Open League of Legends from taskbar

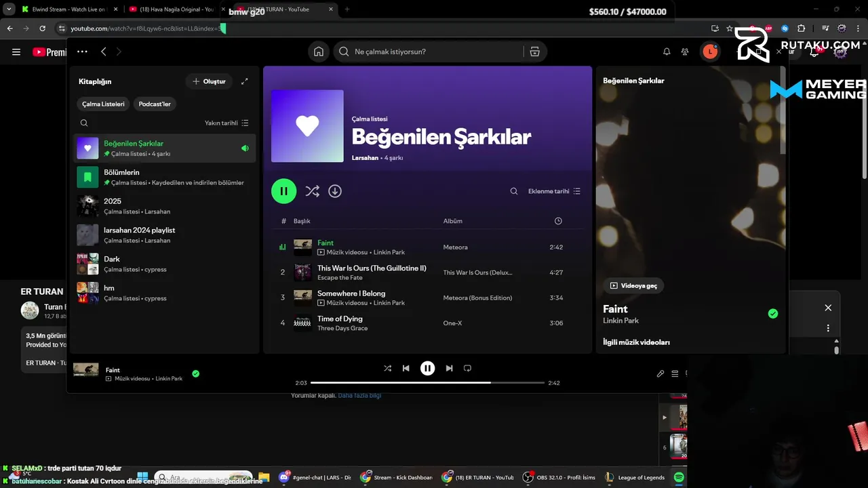coord(634,477)
